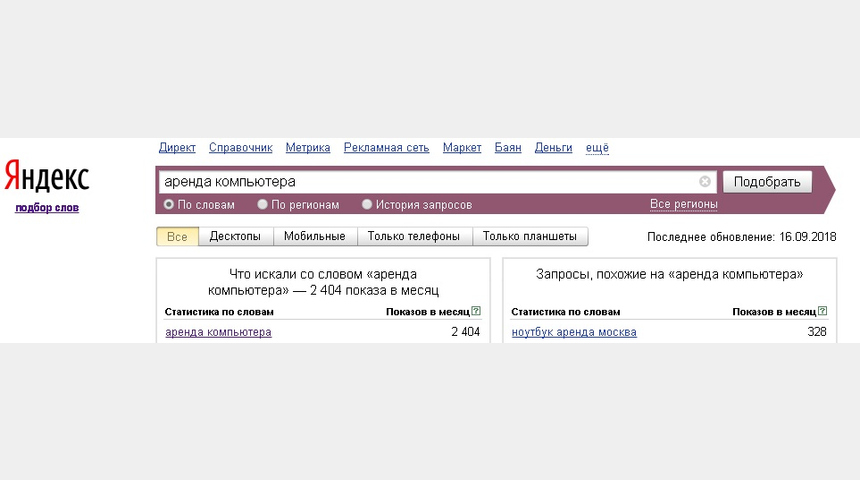Click the 'Последнее обновление: 16.09.2018' text
The width and height of the screenshot is (860, 480).
[742, 237]
